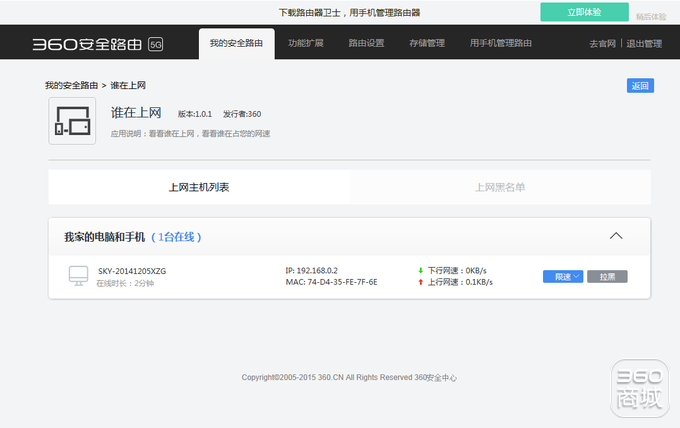Click the device name SKY-20141205XZG
Viewport: 680px width, 428px height.
132,271
